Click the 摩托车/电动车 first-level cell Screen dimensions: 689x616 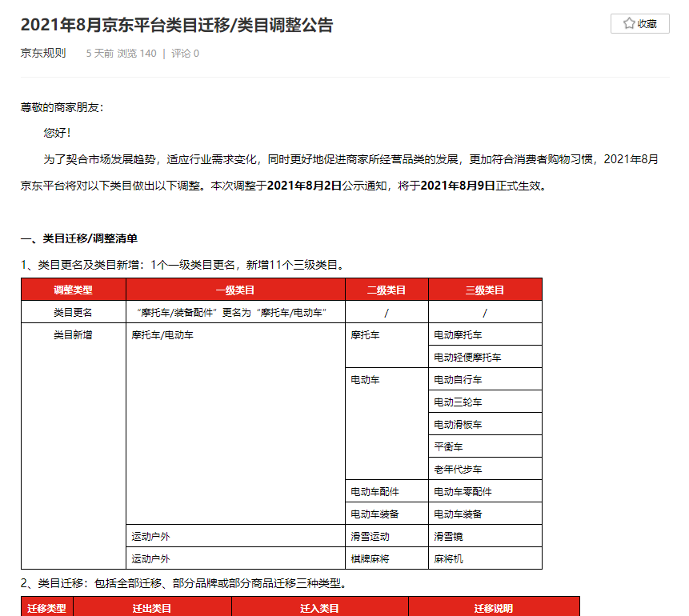point(235,423)
